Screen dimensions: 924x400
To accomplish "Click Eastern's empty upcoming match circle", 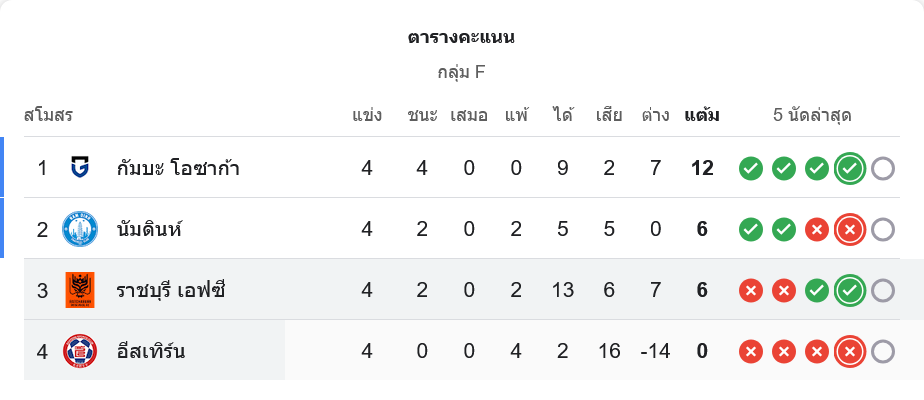I will pyautogui.click(x=882, y=352).
